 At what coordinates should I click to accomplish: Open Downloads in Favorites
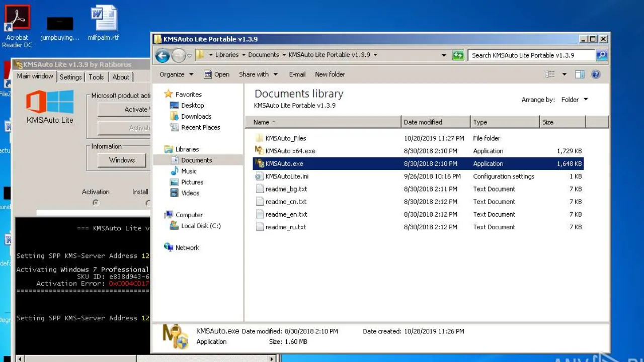tap(196, 116)
